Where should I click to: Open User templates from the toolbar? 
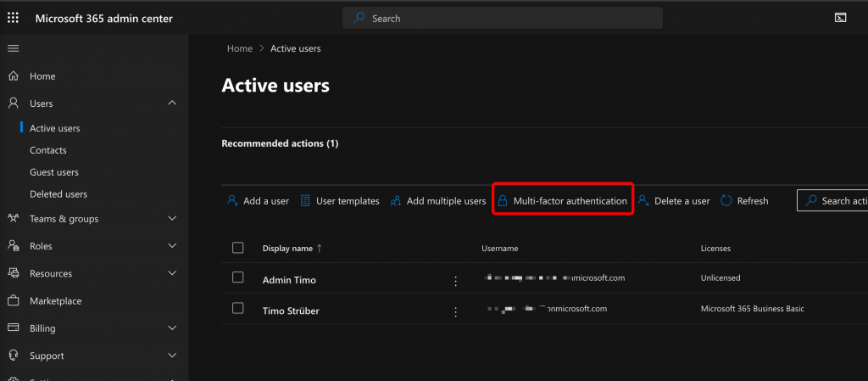pyautogui.click(x=340, y=201)
